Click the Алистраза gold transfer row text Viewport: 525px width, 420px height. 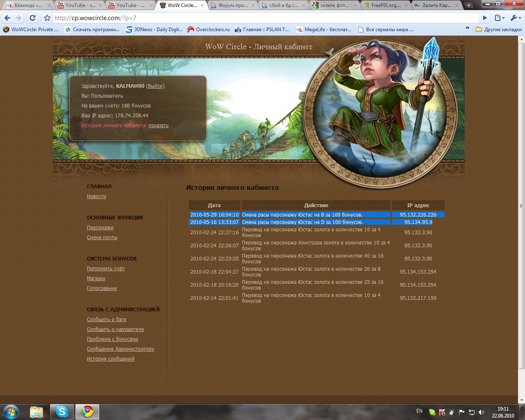[316, 246]
